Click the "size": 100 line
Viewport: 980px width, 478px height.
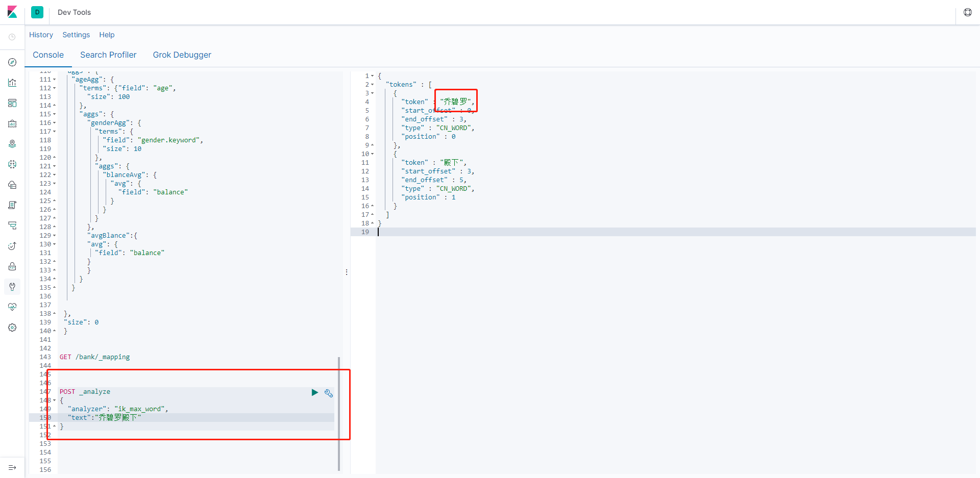point(108,97)
